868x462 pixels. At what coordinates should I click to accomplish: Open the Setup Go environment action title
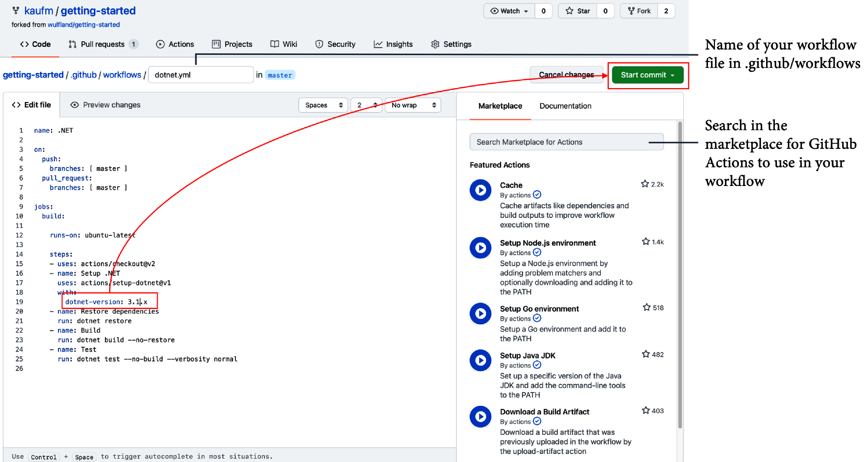(x=539, y=309)
